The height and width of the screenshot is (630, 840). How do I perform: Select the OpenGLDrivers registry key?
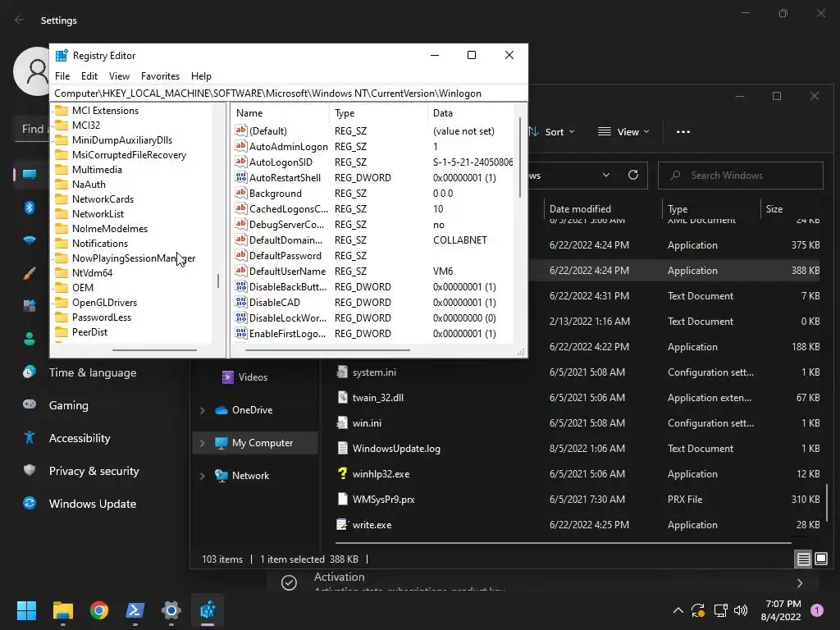104,302
